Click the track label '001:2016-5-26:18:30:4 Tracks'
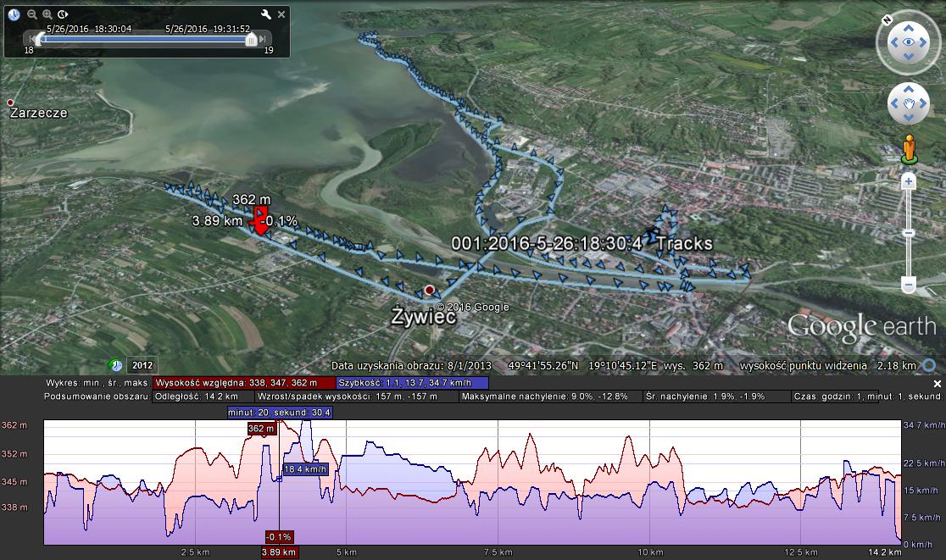This screenshot has height=560, width=946. (x=582, y=243)
